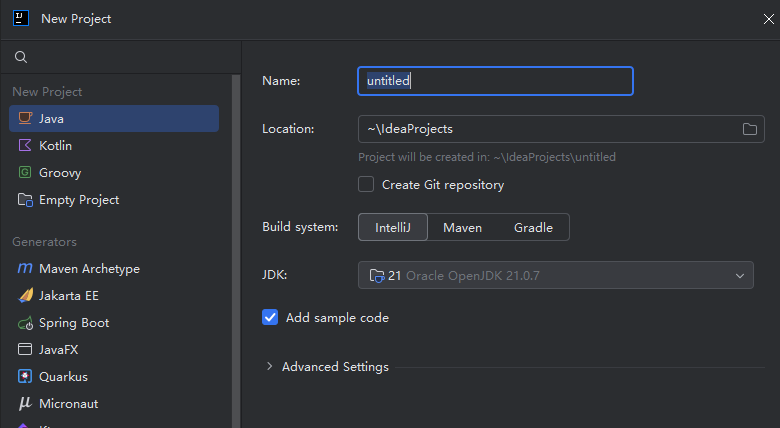Screen dimensions: 780x428
Task: Select Kotlin in project type list
Action: pos(114,145)
